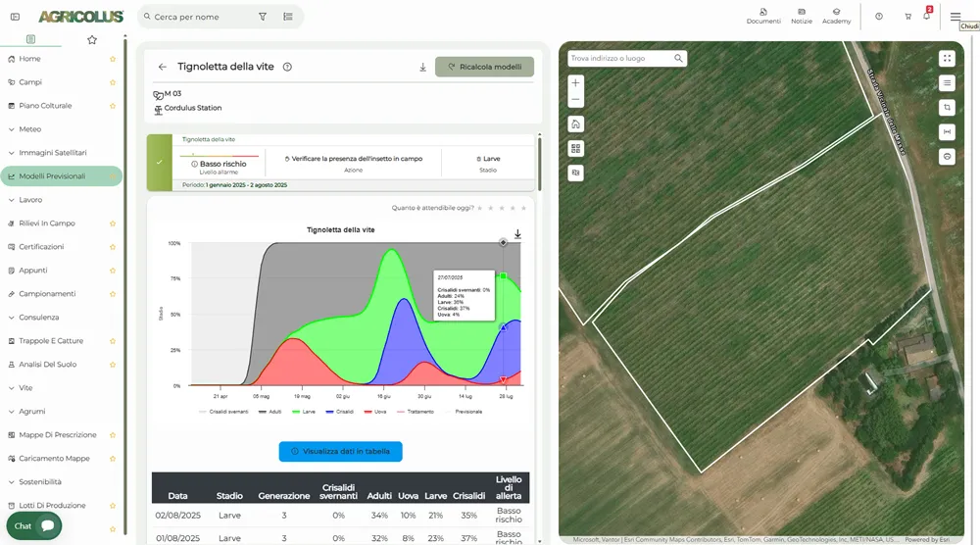
Task: Toggle the Larve series in chart legend
Action: (303, 412)
